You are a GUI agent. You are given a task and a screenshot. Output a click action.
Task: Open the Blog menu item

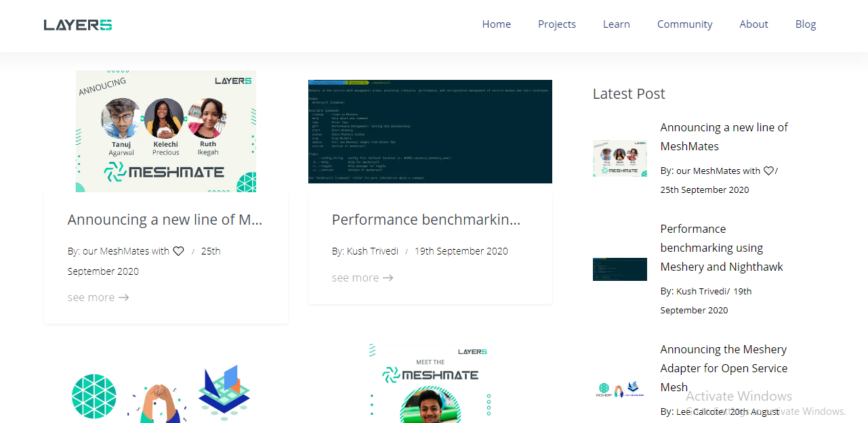click(x=806, y=24)
